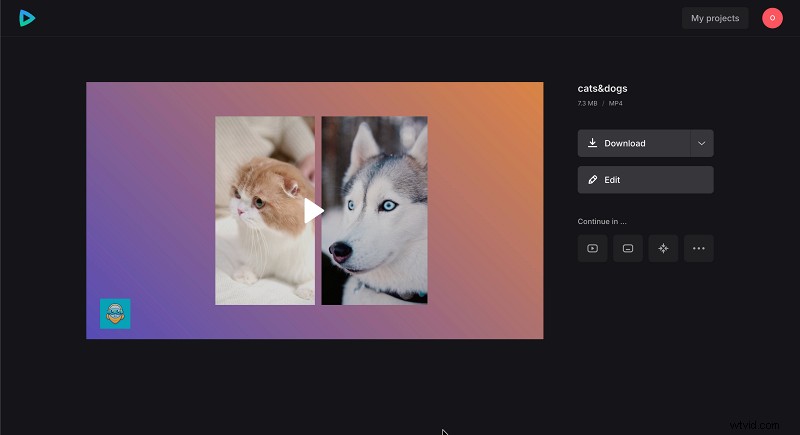Continue in the video player tool icon
Screen dimensions: 800x435
593,248
